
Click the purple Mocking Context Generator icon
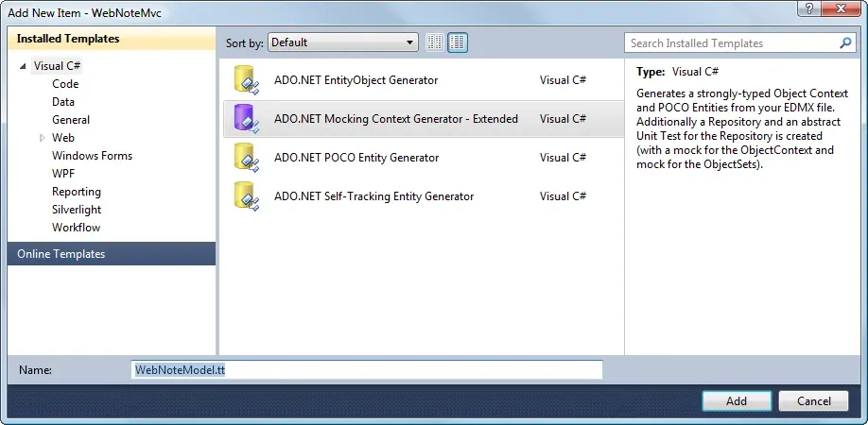click(x=246, y=119)
